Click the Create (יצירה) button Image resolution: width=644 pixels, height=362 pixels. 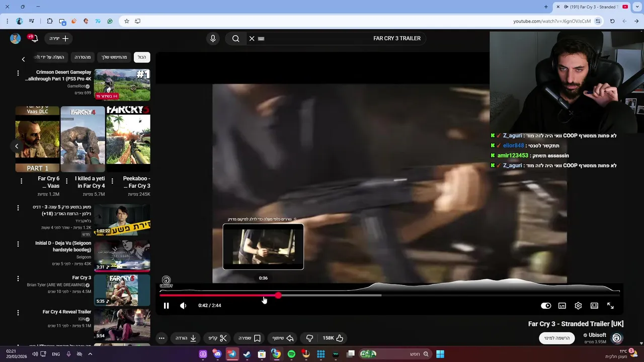(x=59, y=38)
